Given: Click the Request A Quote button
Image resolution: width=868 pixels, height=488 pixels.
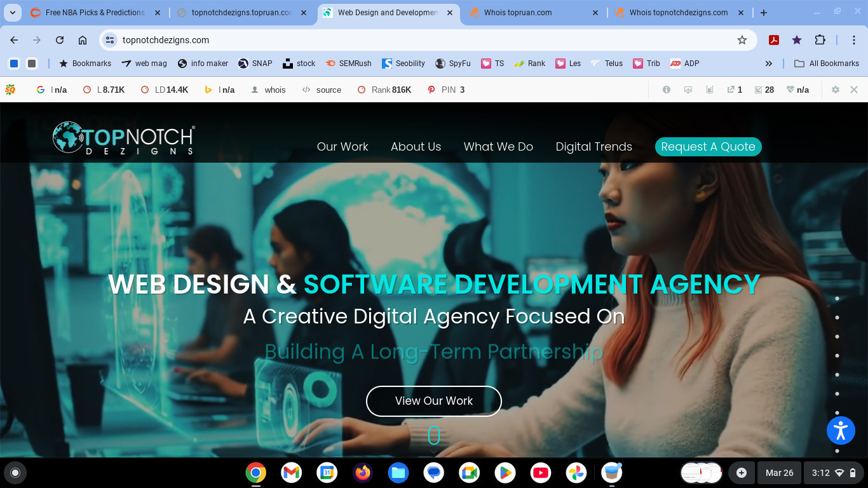Looking at the screenshot, I should (x=708, y=147).
